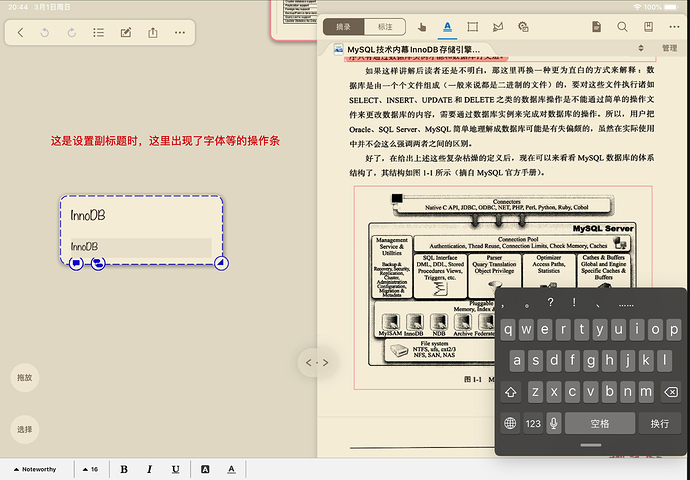
Task: Tap the Wi-Fi icon in status bar
Action: [x=637, y=7]
